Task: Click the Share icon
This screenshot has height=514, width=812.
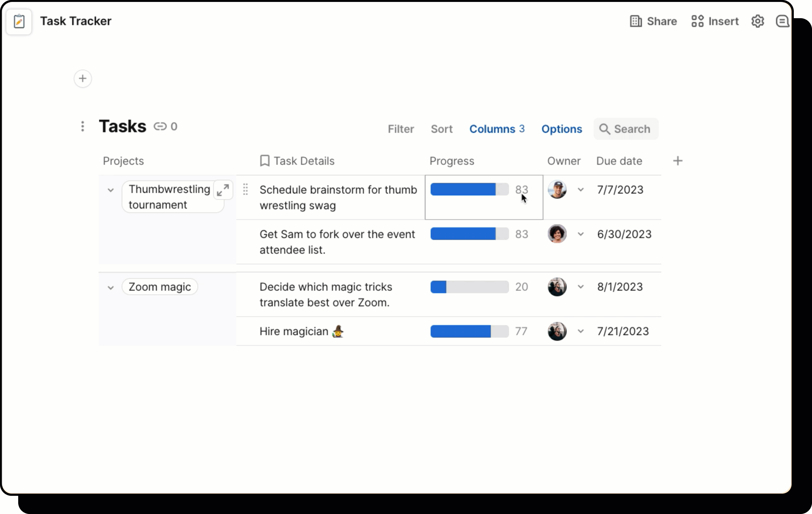Action: [636, 21]
